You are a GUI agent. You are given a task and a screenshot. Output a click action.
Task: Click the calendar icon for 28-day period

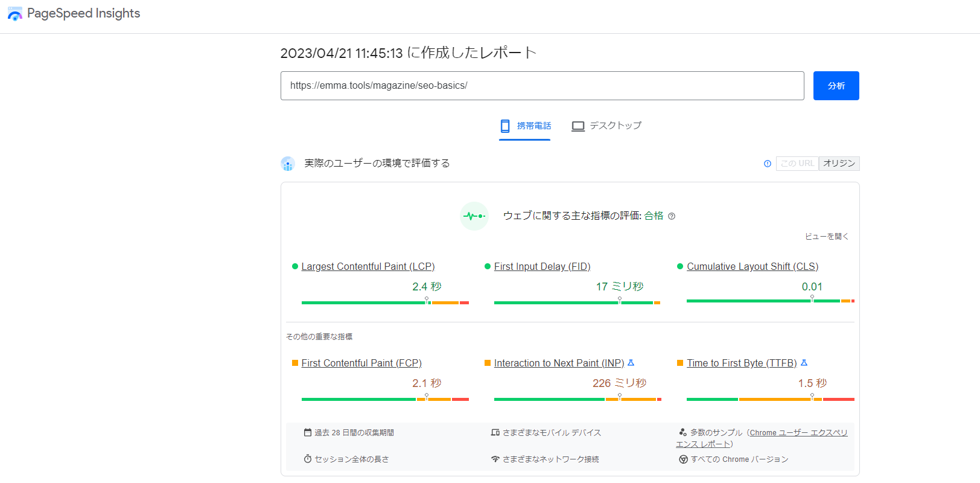tap(308, 432)
